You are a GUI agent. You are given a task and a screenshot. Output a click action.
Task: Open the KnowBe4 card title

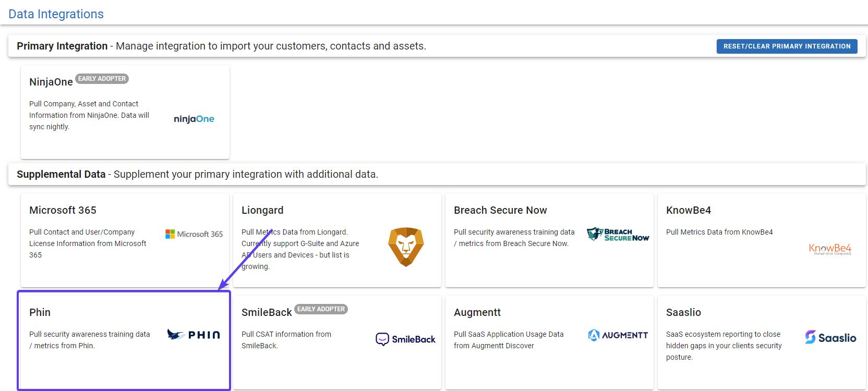689,210
